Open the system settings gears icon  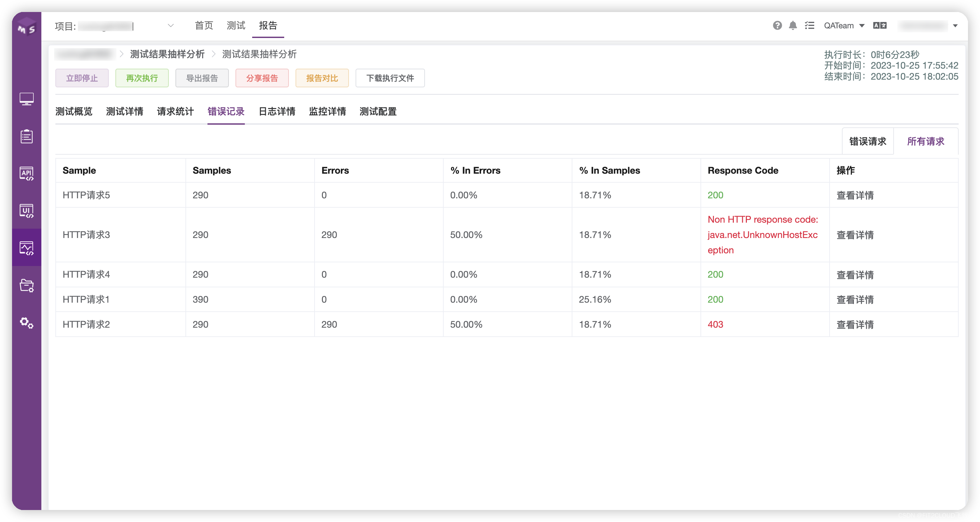[x=26, y=323]
